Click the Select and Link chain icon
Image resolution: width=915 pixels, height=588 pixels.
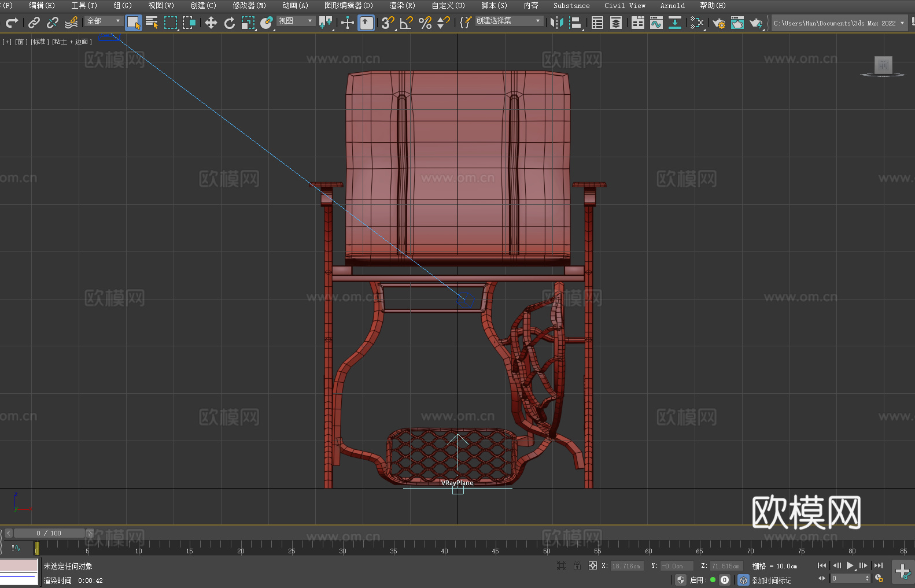(x=34, y=23)
